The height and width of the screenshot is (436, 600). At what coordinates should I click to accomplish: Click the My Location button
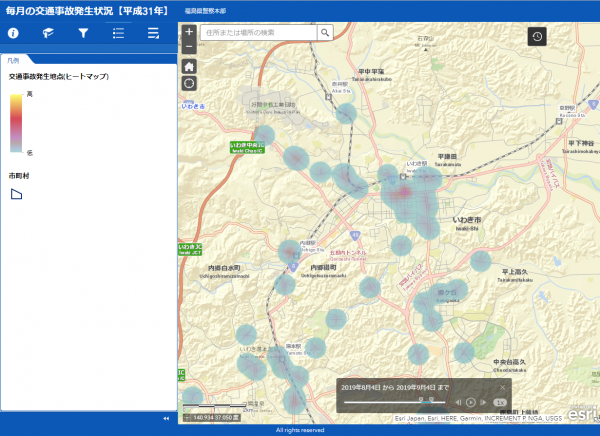(189, 83)
